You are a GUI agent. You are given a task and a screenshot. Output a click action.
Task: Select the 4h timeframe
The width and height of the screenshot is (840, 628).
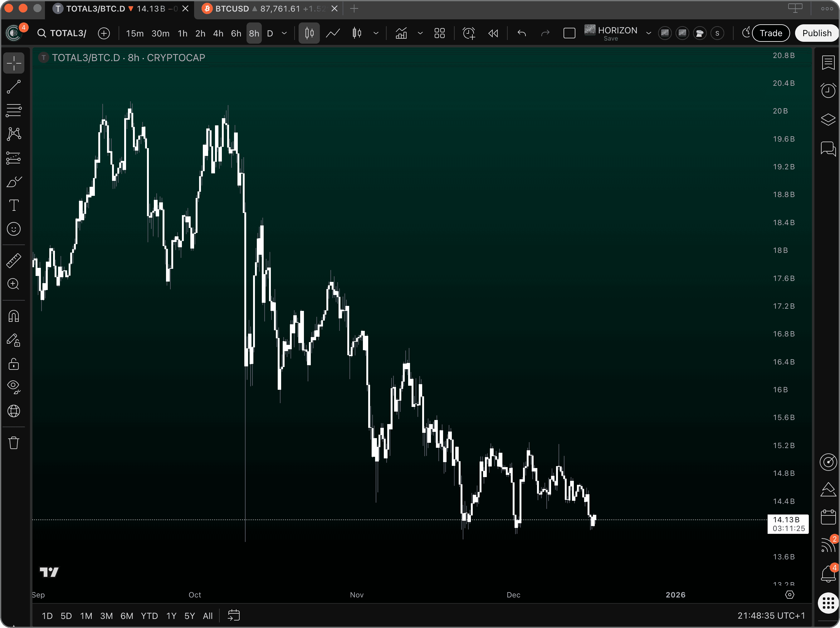(218, 33)
